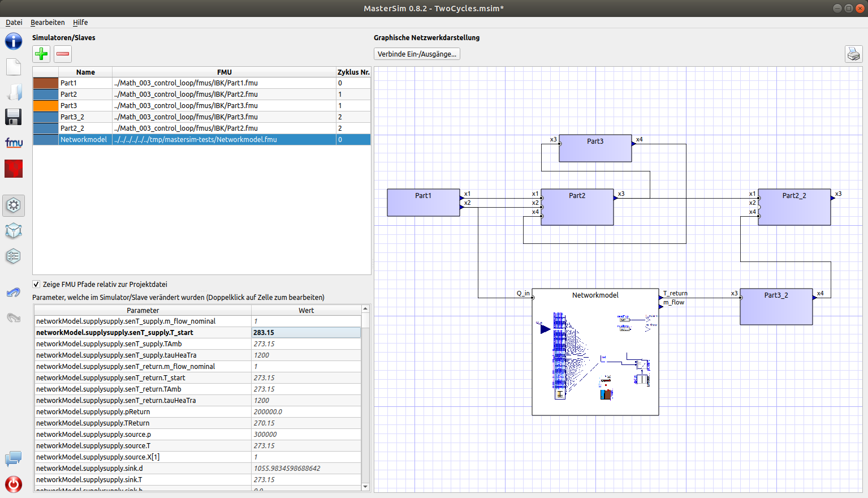Open the info/about panel icon
This screenshot has width=868, height=498.
pos(13,41)
